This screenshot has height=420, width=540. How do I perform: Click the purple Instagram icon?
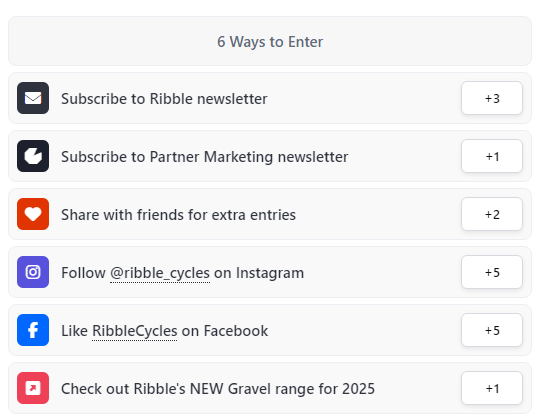click(33, 272)
